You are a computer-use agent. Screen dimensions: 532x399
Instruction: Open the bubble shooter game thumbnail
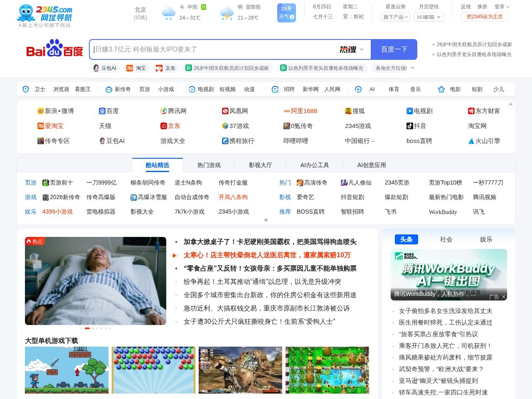153,370
